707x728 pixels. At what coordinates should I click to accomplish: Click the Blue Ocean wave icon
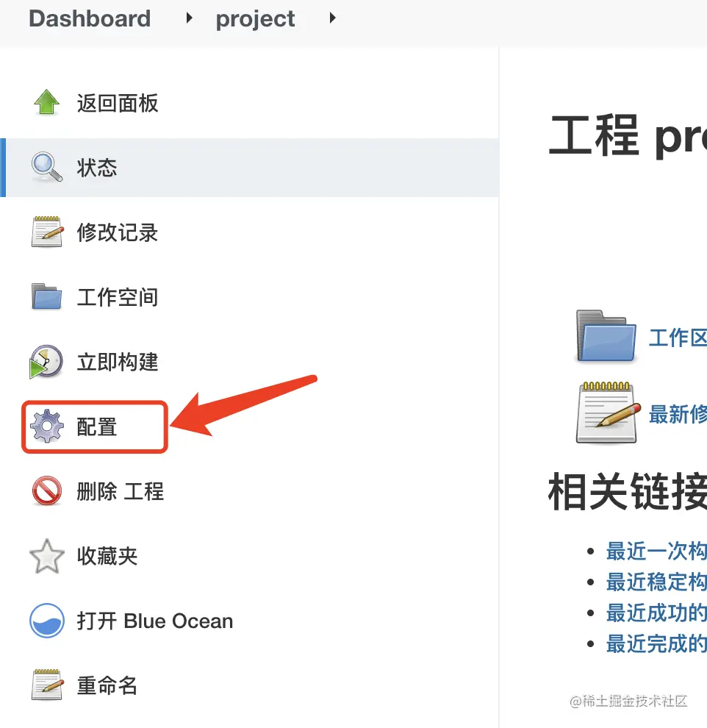(x=47, y=621)
